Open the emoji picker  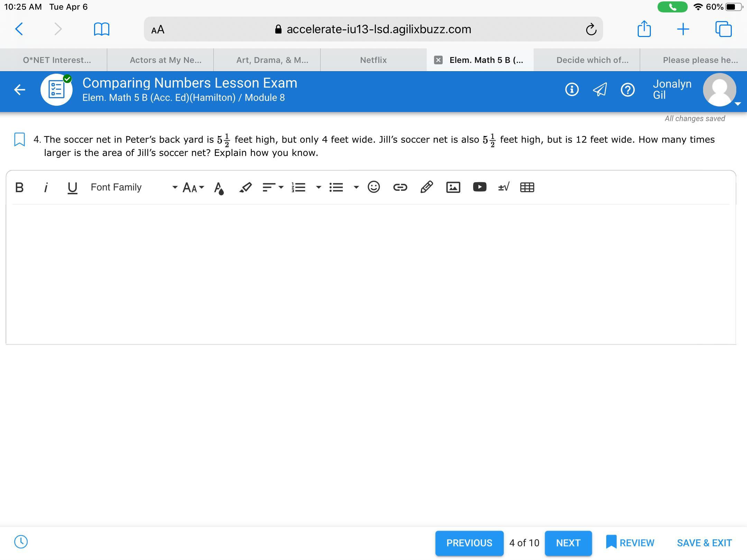coord(373,187)
